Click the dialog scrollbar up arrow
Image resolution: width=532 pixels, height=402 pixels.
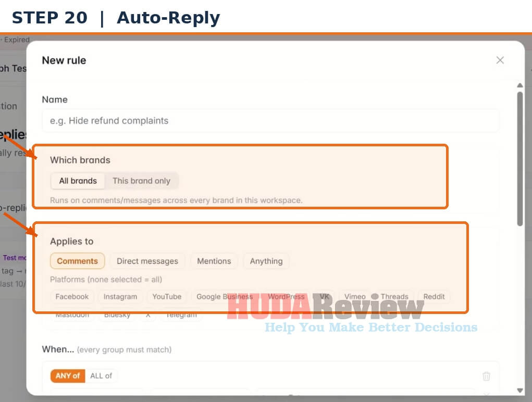click(520, 85)
